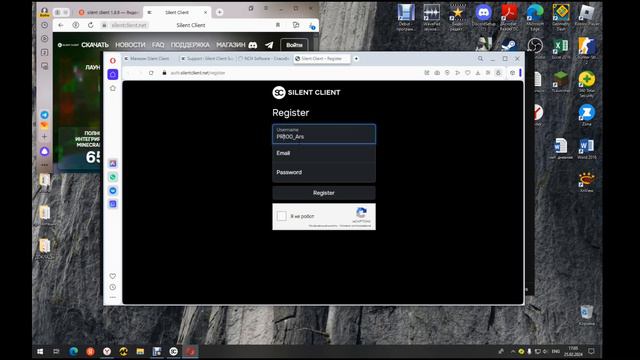Open Opera sidebar bookmarks star icon
The width and height of the screenshot is (640, 360).
pyautogui.click(x=113, y=88)
